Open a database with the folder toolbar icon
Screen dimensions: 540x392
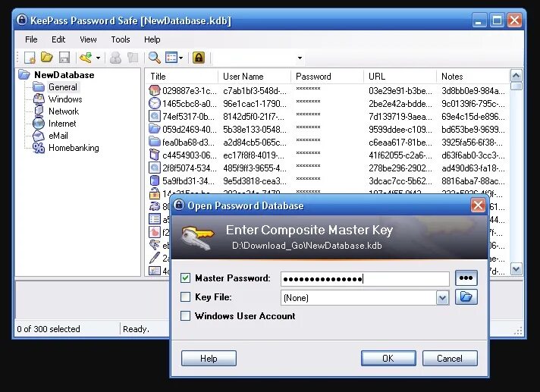coord(46,57)
